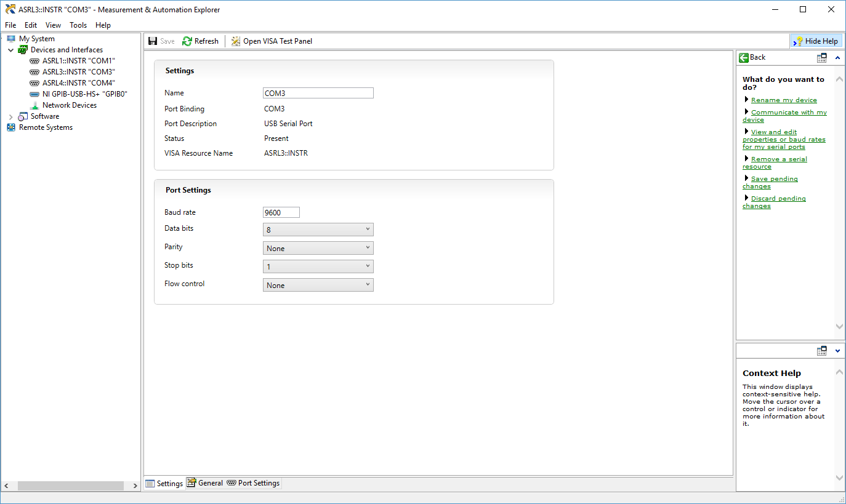Select the Network Devices label in tree

(x=70, y=105)
